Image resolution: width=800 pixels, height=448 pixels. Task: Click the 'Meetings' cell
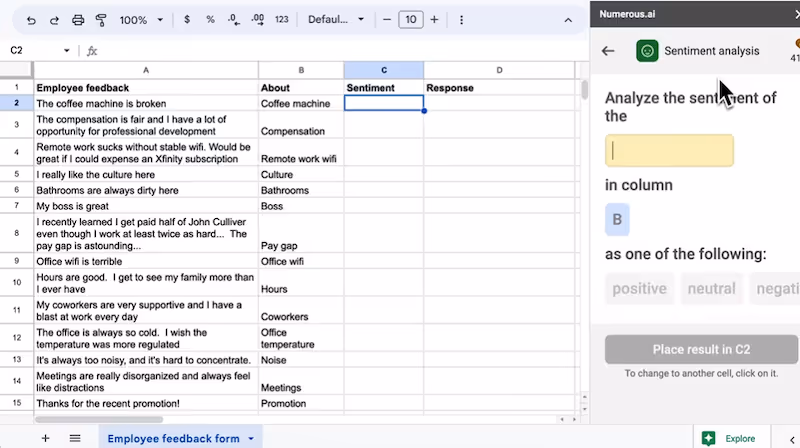click(301, 382)
